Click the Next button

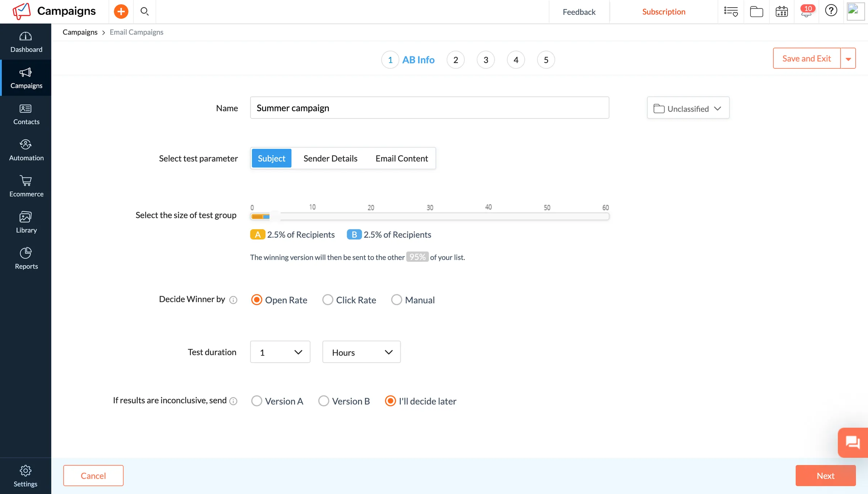pyautogui.click(x=825, y=475)
